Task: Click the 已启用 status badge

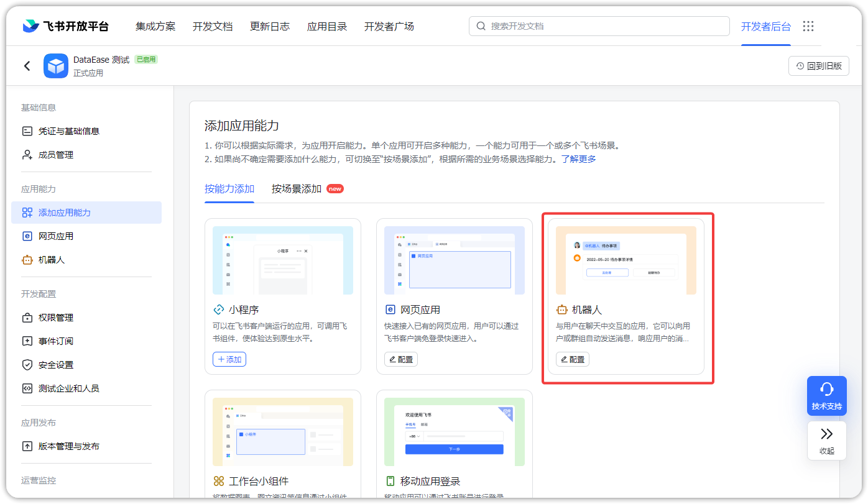Action: tap(146, 60)
